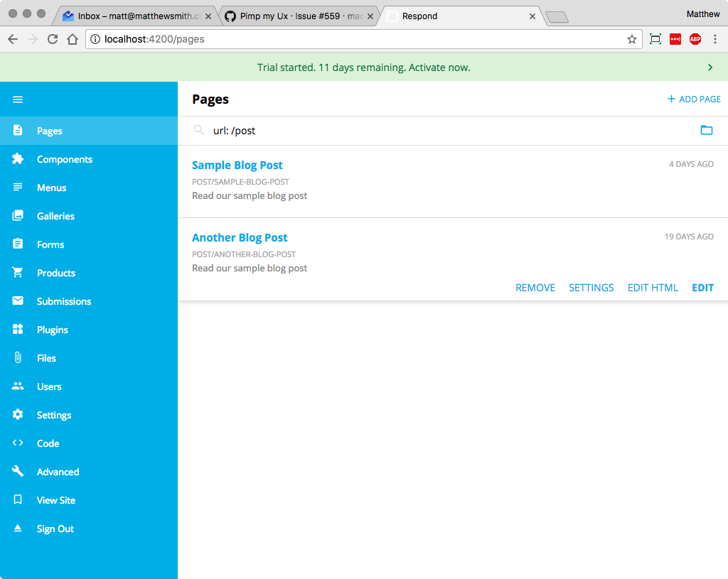The height and width of the screenshot is (579, 728).
Task: Click the folder icon in search row
Action: pos(706,131)
